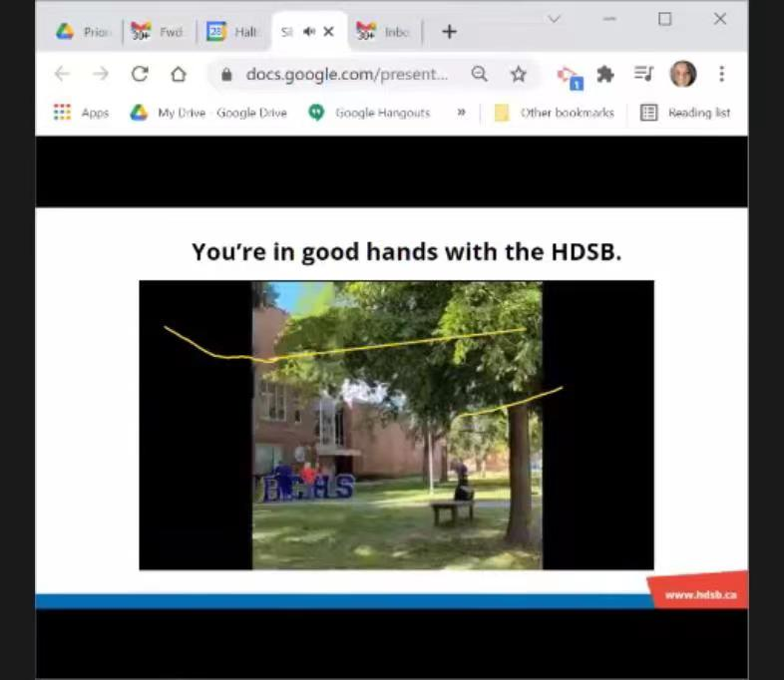Switch to the Gmail Fwd tab
The height and width of the screenshot is (680, 784).
click(x=158, y=32)
